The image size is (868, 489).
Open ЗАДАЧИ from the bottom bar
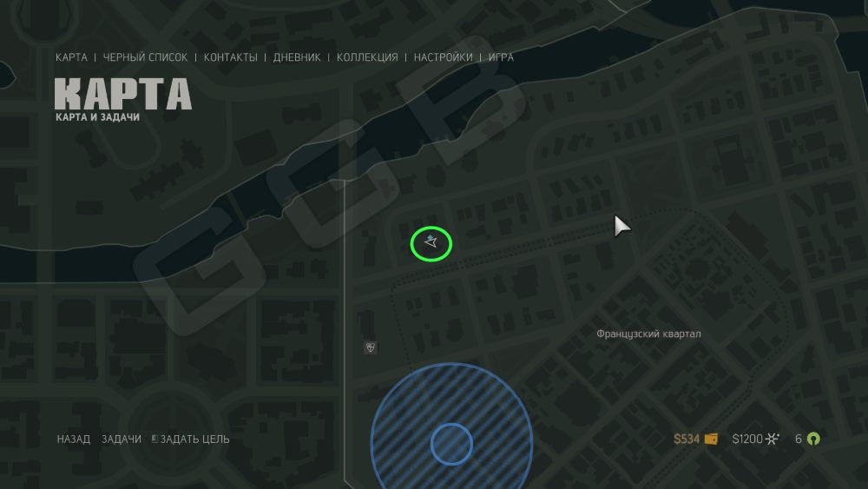pos(122,439)
